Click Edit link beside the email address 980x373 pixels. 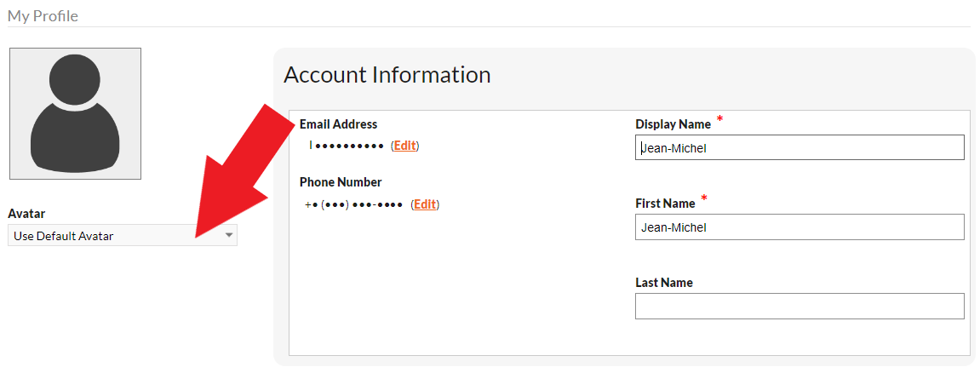(x=405, y=146)
